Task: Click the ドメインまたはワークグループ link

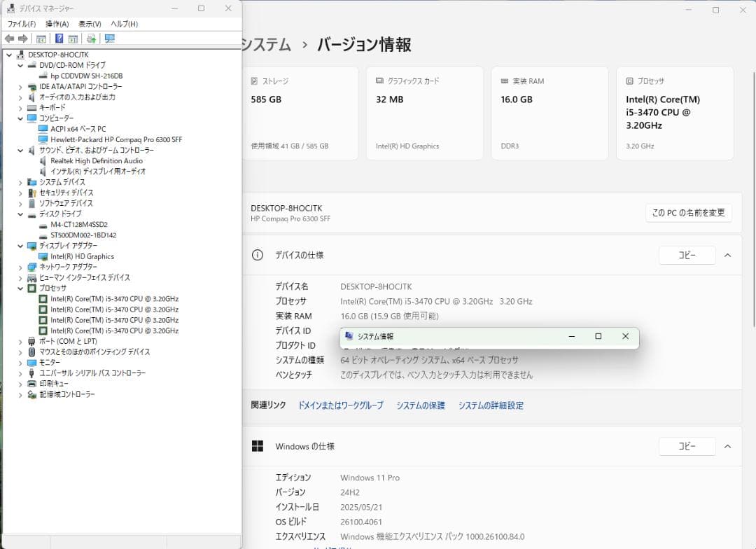Action: point(339,405)
